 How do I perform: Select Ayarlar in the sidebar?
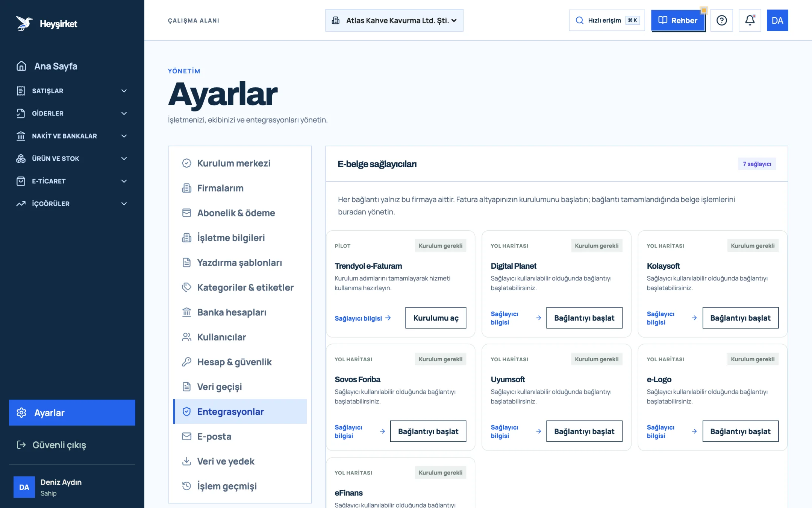pyautogui.click(x=72, y=413)
